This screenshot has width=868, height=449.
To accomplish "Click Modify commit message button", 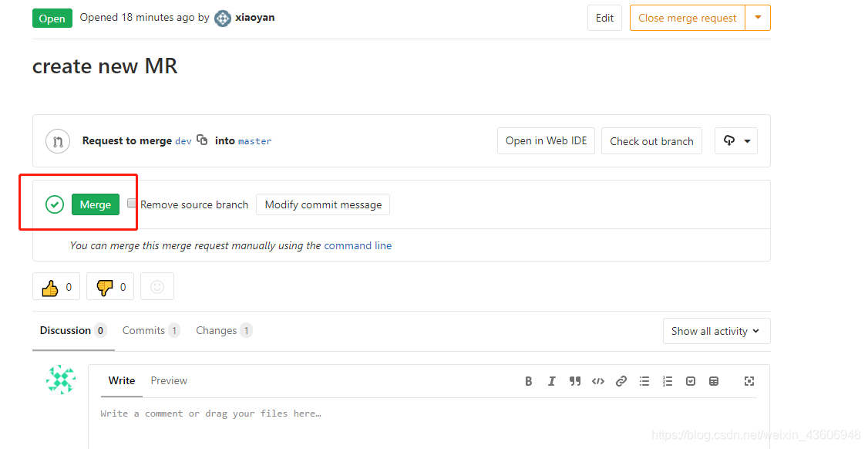I will click(x=323, y=204).
